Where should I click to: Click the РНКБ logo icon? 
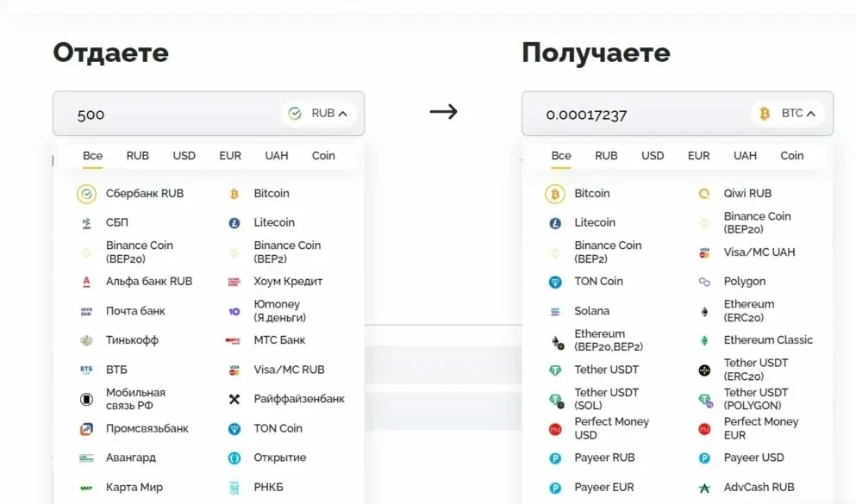(234, 488)
